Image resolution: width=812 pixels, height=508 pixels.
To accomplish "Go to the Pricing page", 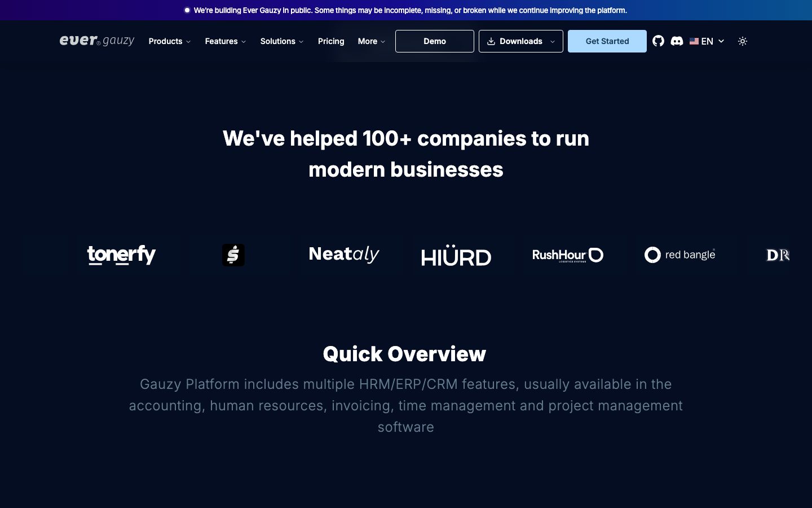I will tap(331, 41).
